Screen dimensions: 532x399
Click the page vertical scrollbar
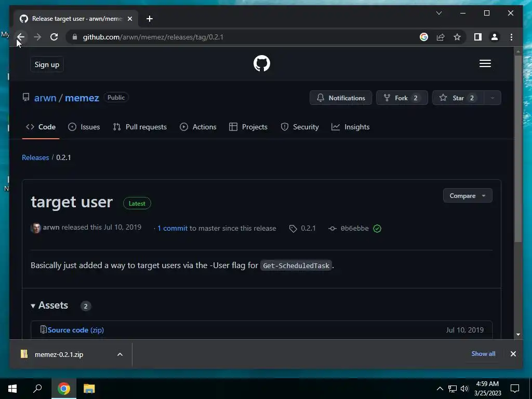point(518,149)
